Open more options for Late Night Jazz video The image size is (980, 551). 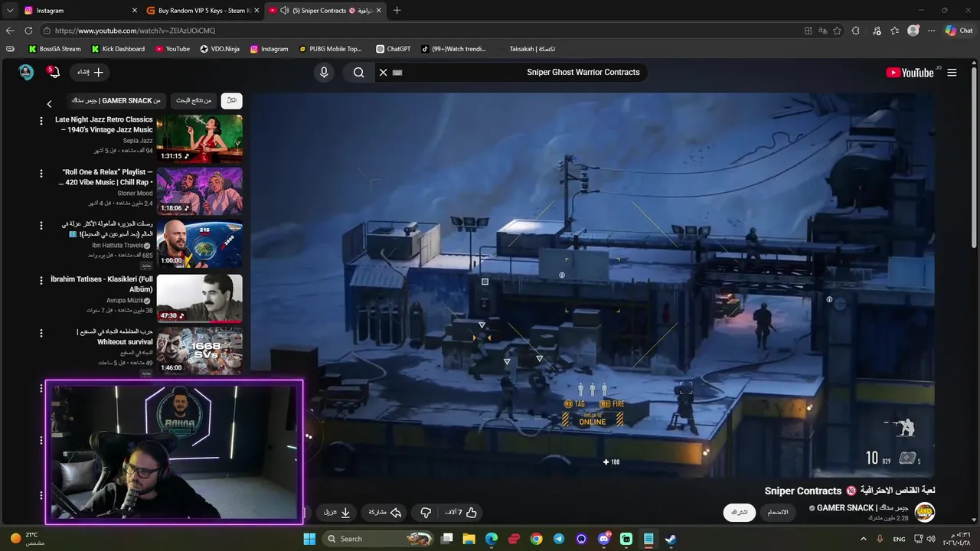click(41, 121)
